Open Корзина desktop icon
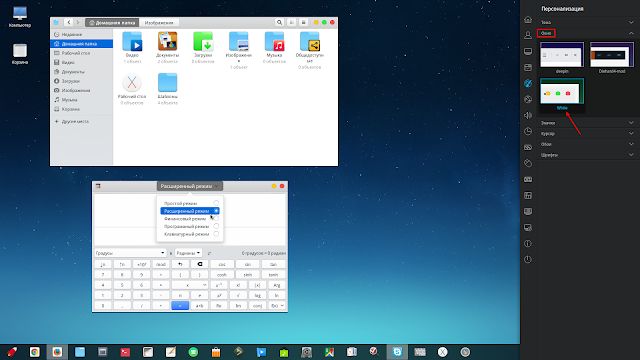This screenshot has width=640, height=360. pyautogui.click(x=20, y=54)
